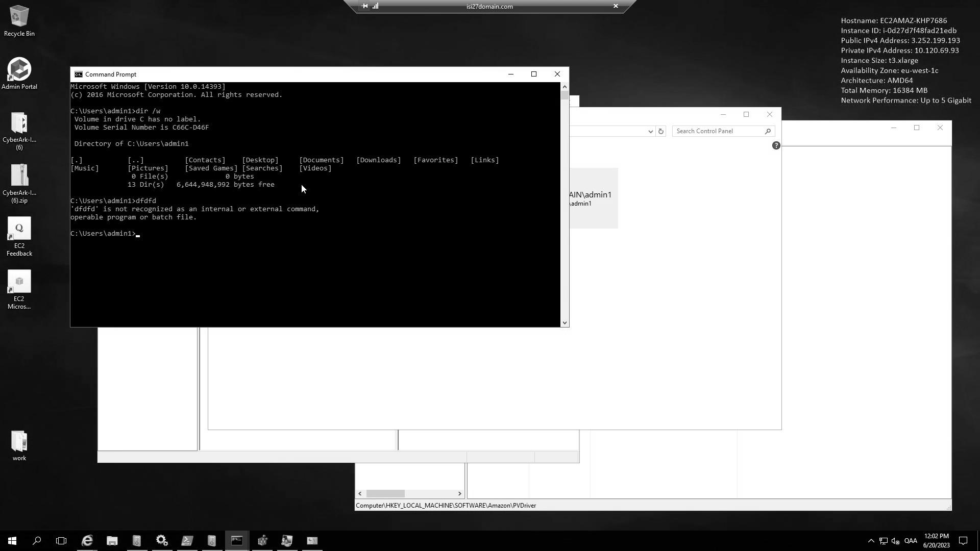The image size is (980, 551).
Task: Maximize the Registry Editor window
Action: (x=917, y=128)
